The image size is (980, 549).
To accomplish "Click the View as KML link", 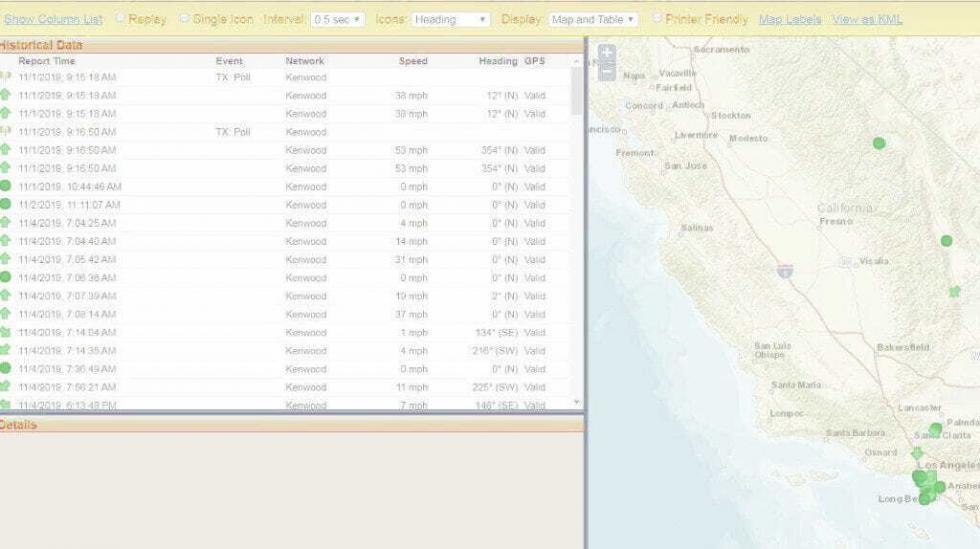I will (x=867, y=19).
